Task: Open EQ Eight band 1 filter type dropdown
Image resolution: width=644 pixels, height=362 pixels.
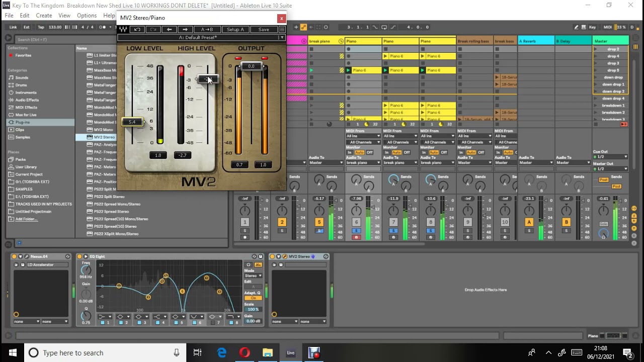Action: click(105, 317)
